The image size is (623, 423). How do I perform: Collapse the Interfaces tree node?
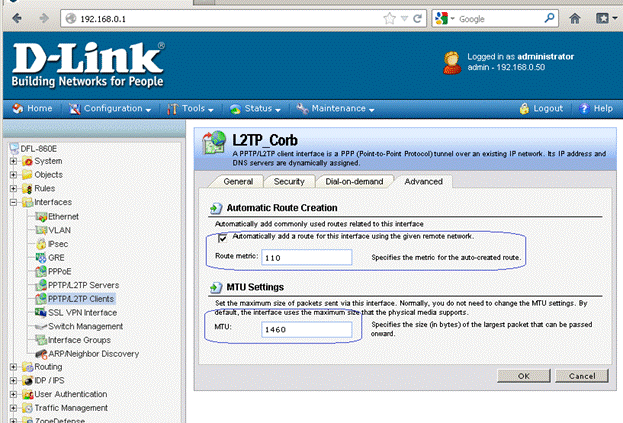pos(14,203)
